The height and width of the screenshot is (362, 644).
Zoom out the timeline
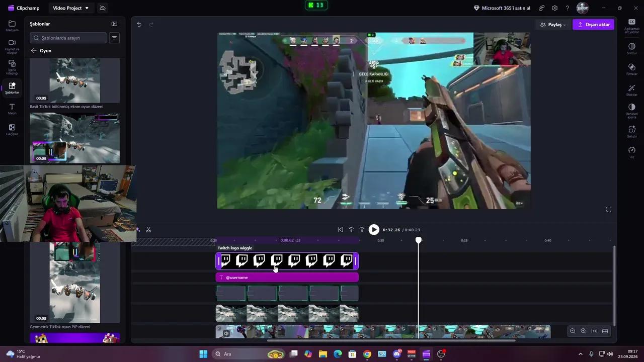click(x=573, y=331)
